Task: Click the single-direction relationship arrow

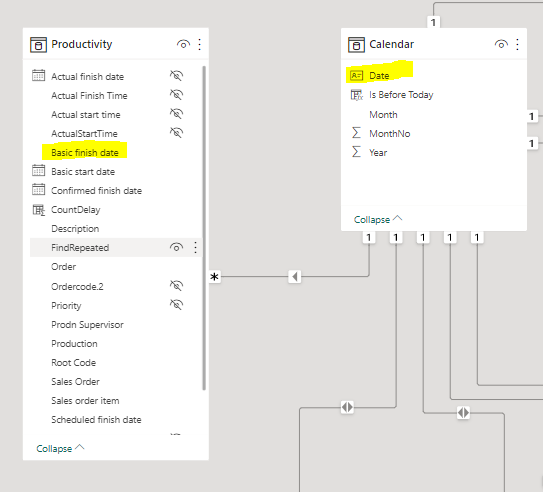Action: pyautogui.click(x=295, y=276)
